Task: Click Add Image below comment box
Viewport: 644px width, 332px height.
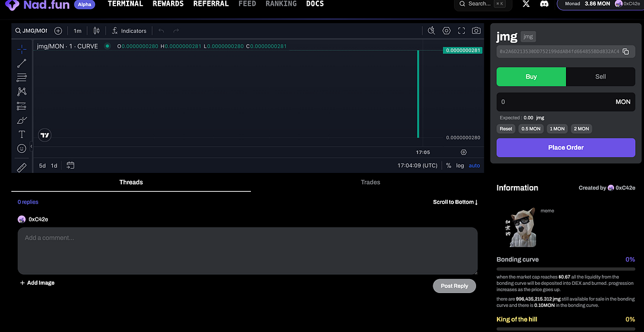Action: click(37, 283)
